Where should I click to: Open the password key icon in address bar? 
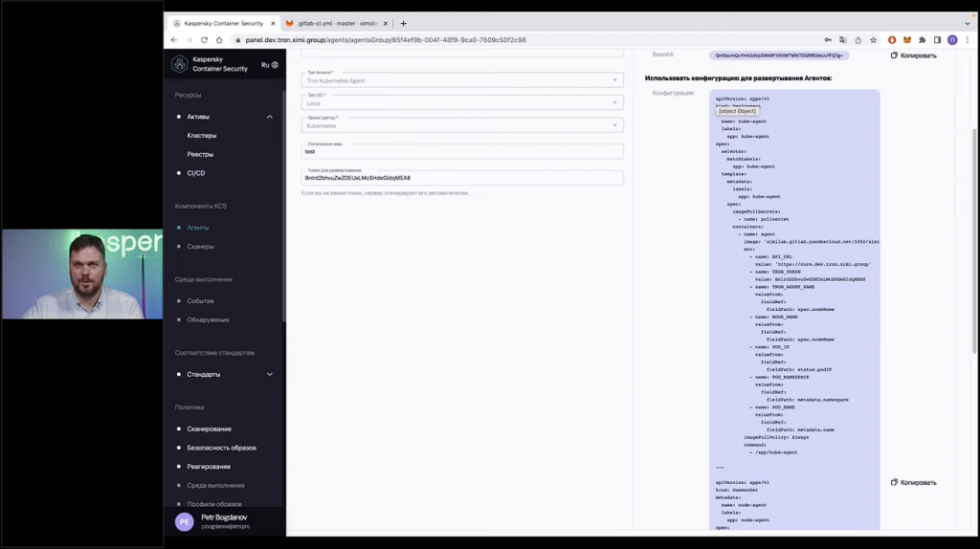[x=828, y=40]
